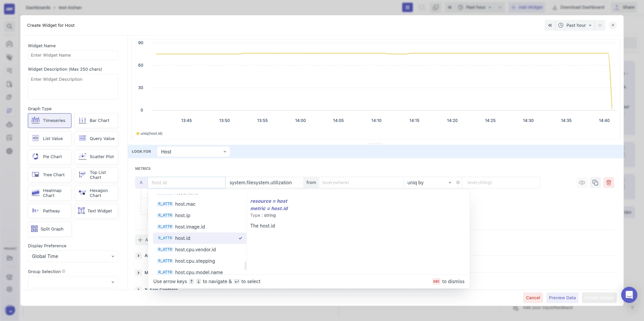Focus the Widget Description text area
The image size is (644, 321).
[x=73, y=86]
